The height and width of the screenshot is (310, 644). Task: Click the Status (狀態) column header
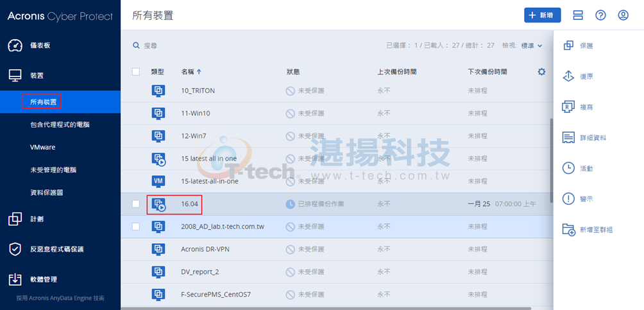[293, 72]
